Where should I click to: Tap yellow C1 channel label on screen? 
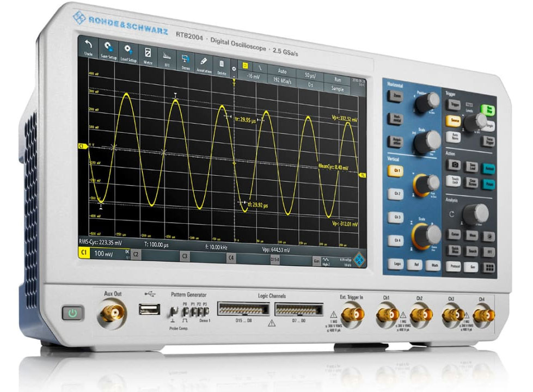[84, 253]
